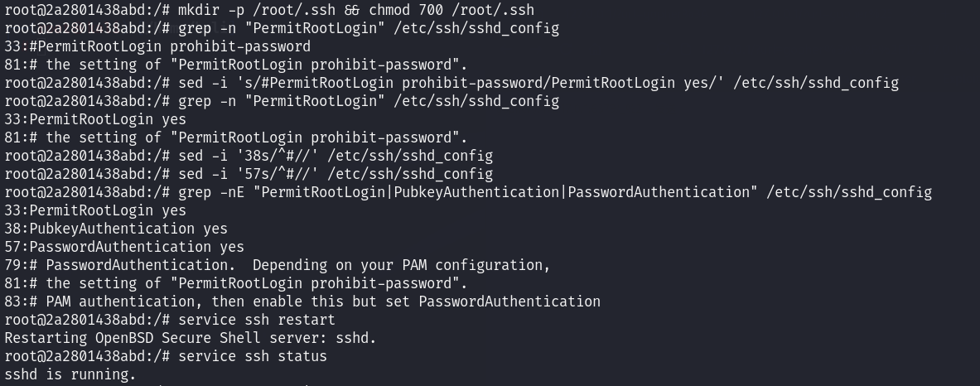
Task: Click the 38:PubkeyAuthentication yes output line
Action: pyautogui.click(x=116, y=229)
